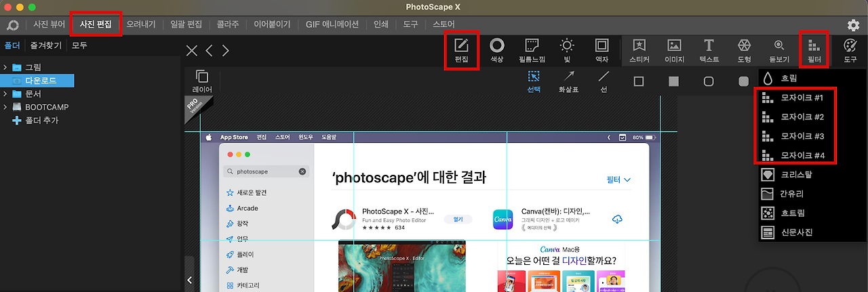Go to next photo arrow

pos(226,51)
